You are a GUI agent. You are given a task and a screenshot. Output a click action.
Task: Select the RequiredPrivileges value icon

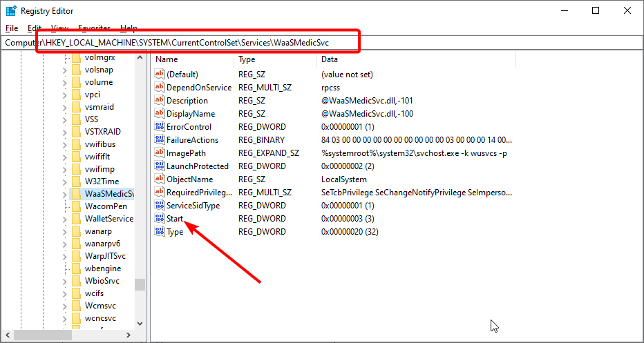pos(159,193)
